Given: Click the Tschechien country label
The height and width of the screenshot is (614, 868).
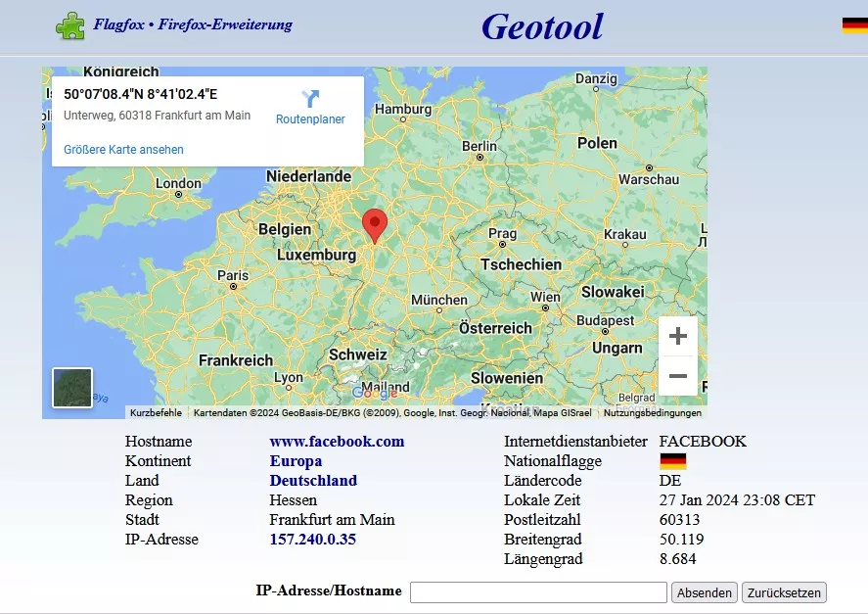Looking at the screenshot, I should pos(521,264).
